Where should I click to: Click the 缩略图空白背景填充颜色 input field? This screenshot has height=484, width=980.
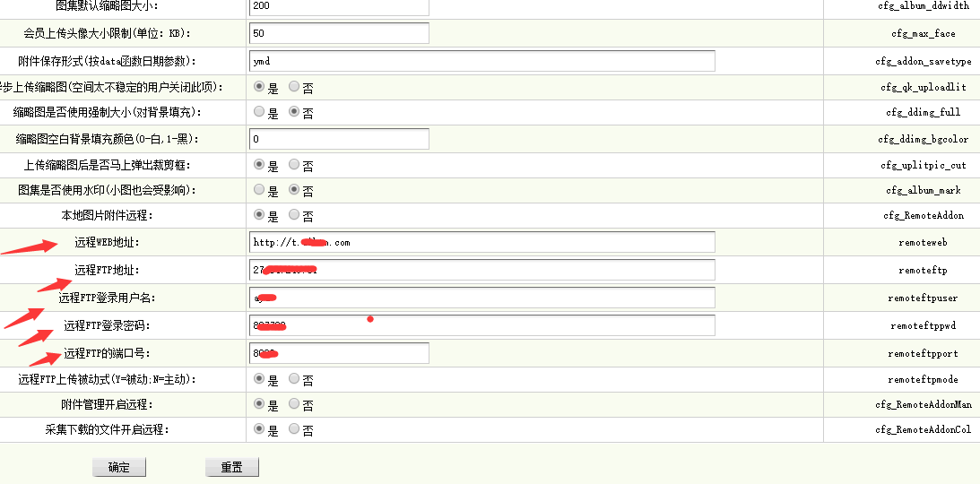click(339, 139)
